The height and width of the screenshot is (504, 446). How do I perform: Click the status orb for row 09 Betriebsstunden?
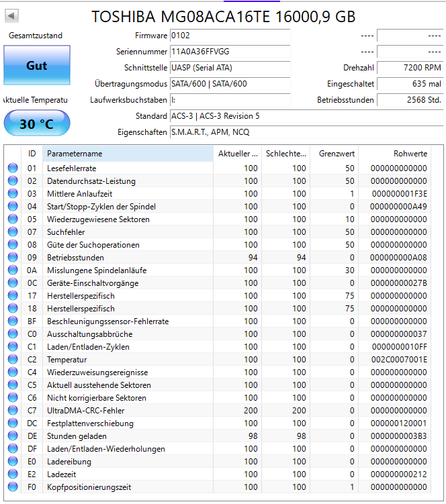click(x=13, y=257)
